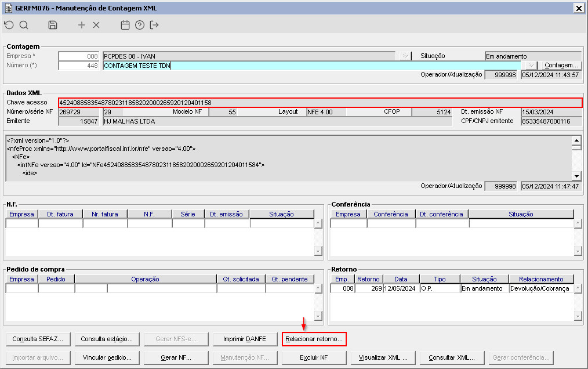Screen dimensions: 588x369
Task: Click Número/série NF value 269729
Action: point(79,112)
